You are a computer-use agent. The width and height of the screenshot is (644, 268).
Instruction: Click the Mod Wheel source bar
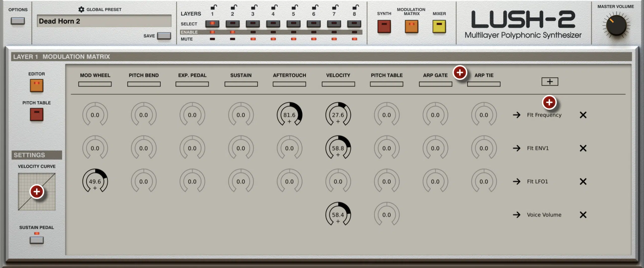(95, 84)
